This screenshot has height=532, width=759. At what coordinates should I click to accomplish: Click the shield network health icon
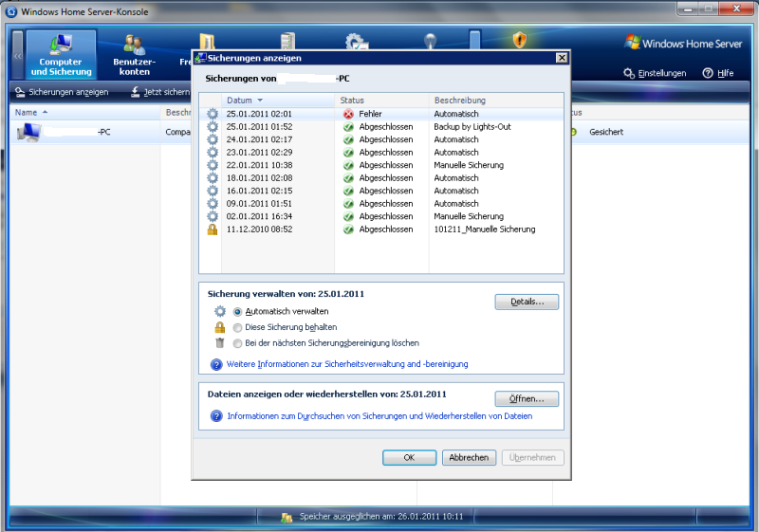pyautogui.click(x=519, y=40)
